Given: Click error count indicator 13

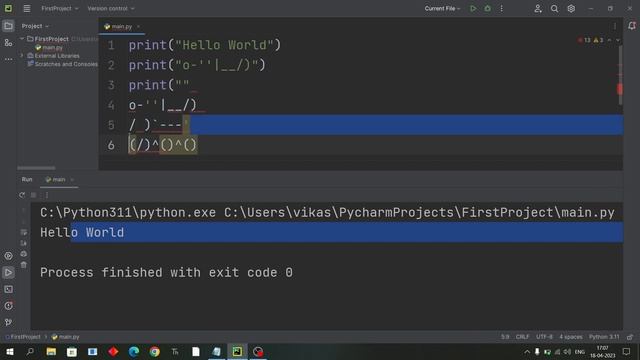Looking at the screenshot, I should tap(584, 40).
